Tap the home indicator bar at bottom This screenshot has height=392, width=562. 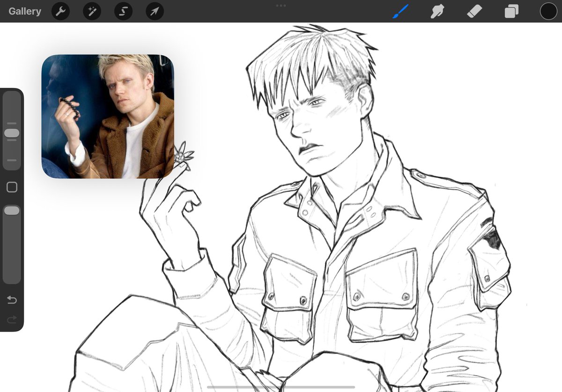coord(281,387)
